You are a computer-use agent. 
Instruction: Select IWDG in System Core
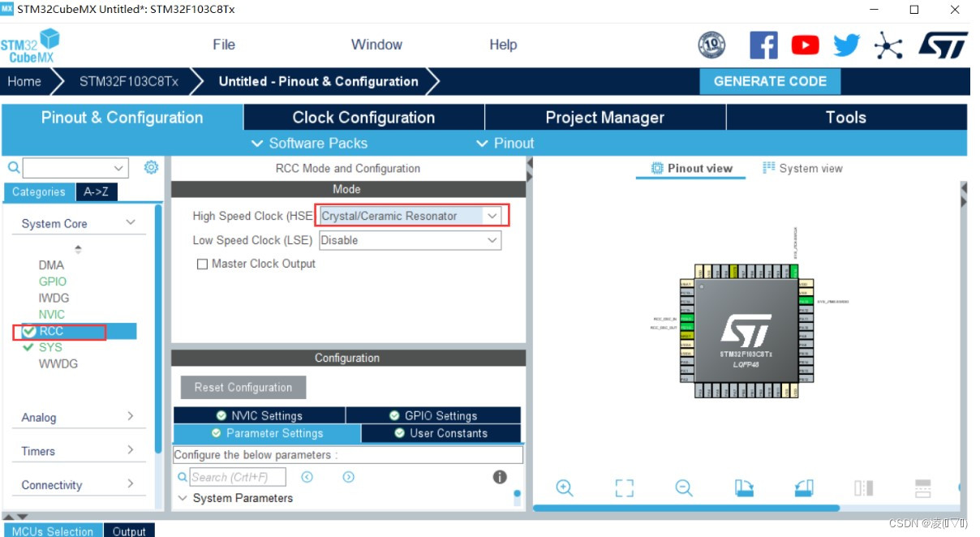54,298
